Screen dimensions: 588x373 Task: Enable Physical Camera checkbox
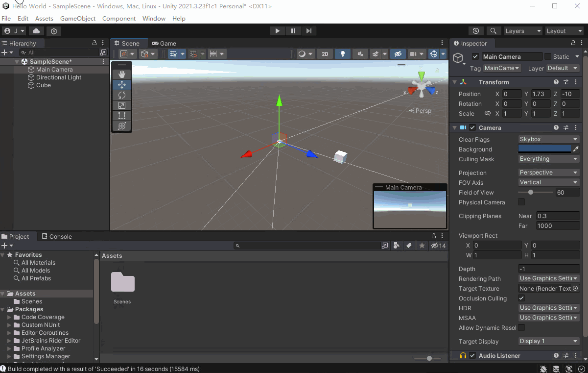(521, 202)
